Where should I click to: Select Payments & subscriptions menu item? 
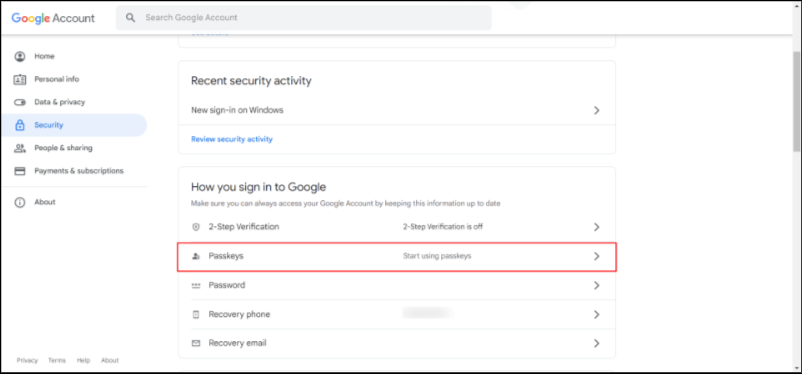(74, 171)
